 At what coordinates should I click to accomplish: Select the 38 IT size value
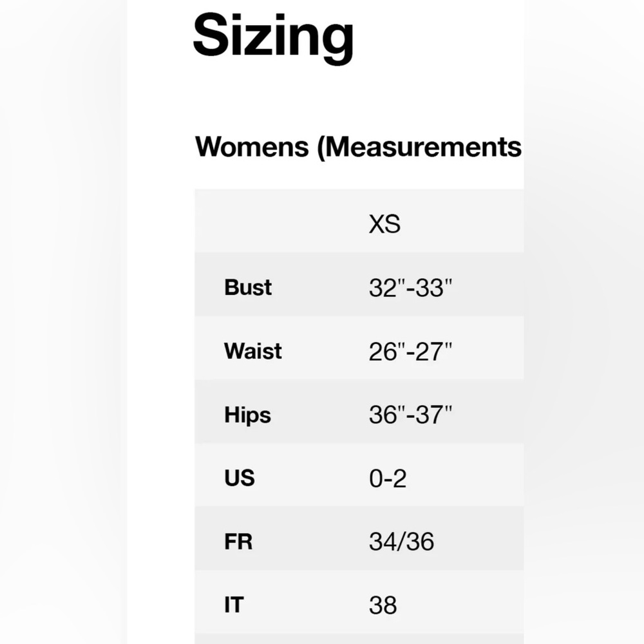383,605
